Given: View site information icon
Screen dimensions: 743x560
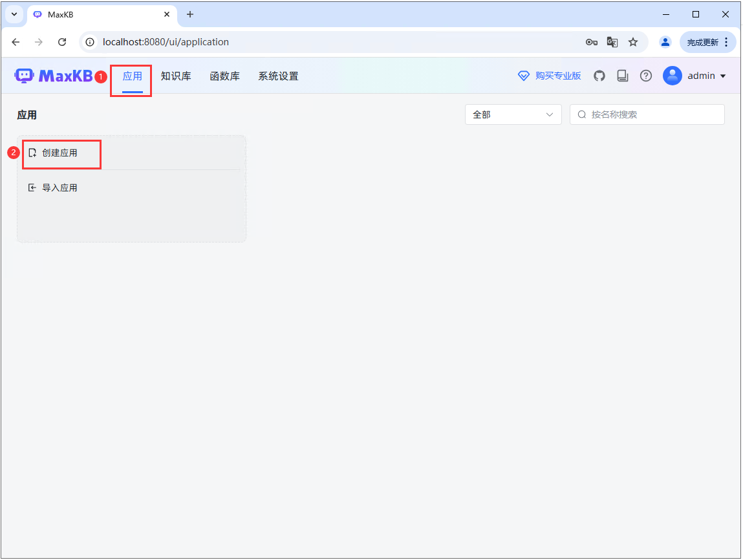Looking at the screenshot, I should tap(89, 42).
